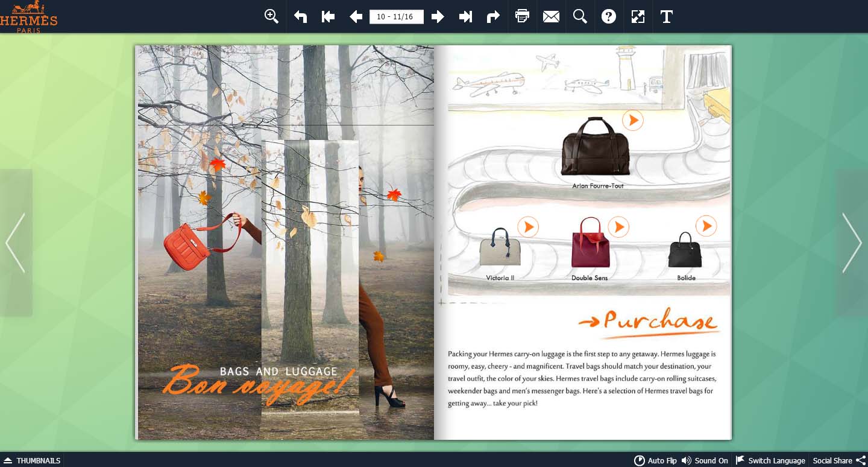Screen dimensions: 868x467
Task: Toggle fullscreen mode
Action: (x=638, y=16)
